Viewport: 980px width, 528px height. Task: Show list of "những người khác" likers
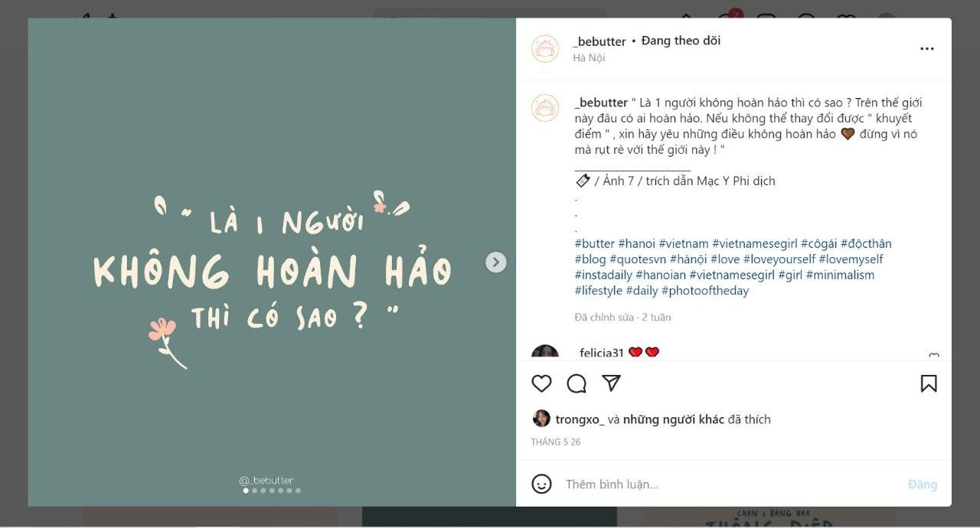pos(673,419)
